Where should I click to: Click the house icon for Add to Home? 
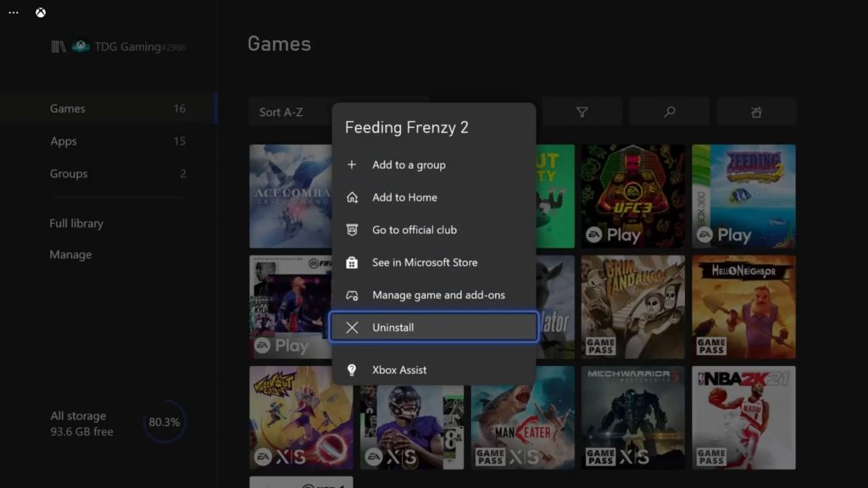pyautogui.click(x=352, y=197)
